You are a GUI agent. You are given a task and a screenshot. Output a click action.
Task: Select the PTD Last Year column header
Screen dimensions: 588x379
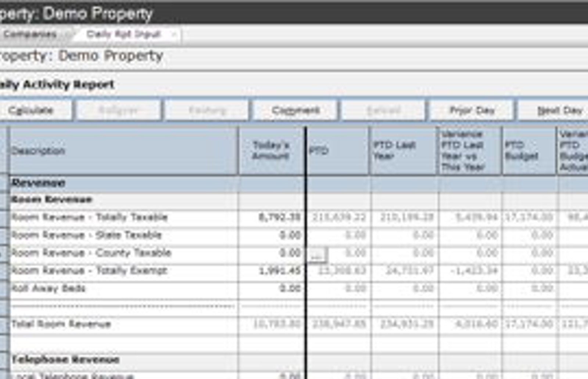tap(404, 151)
